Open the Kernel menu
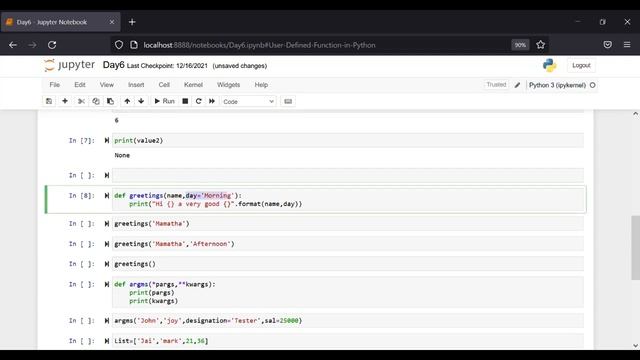Image resolution: width=640 pixels, height=360 pixels. pos(193,85)
